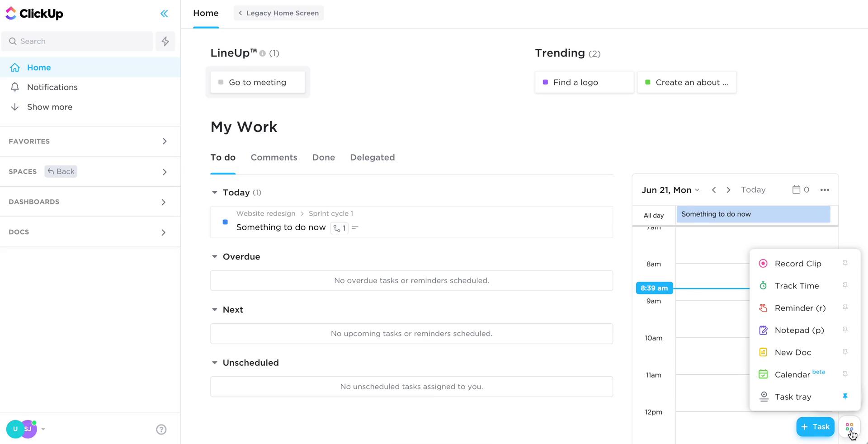Pin New Doc to the toolbar
Viewport: 868px width, 444px height.
click(x=845, y=352)
